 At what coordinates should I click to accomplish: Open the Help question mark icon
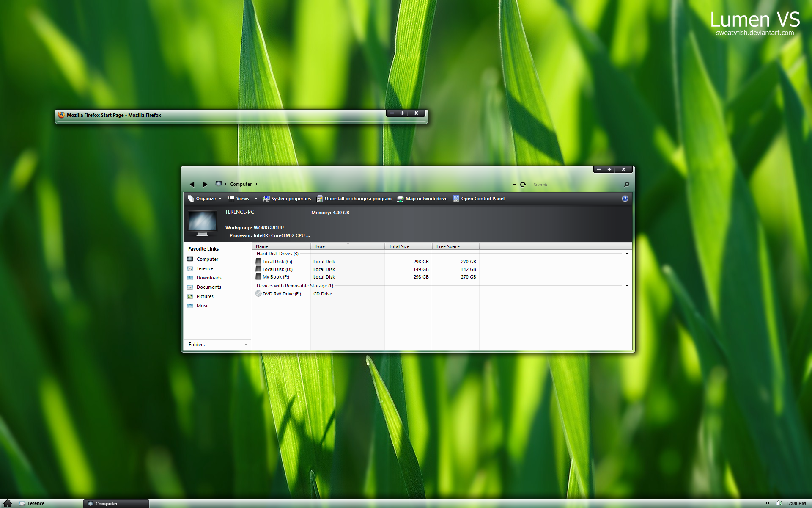click(625, 199)
